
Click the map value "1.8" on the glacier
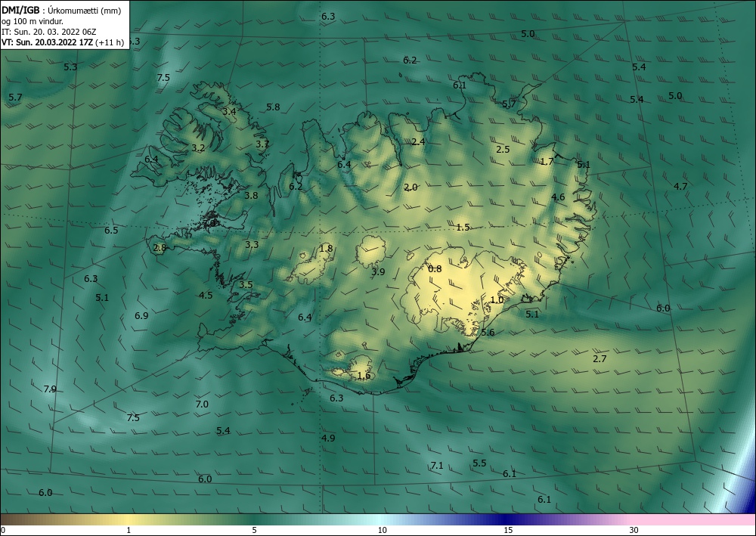[326, 249]
